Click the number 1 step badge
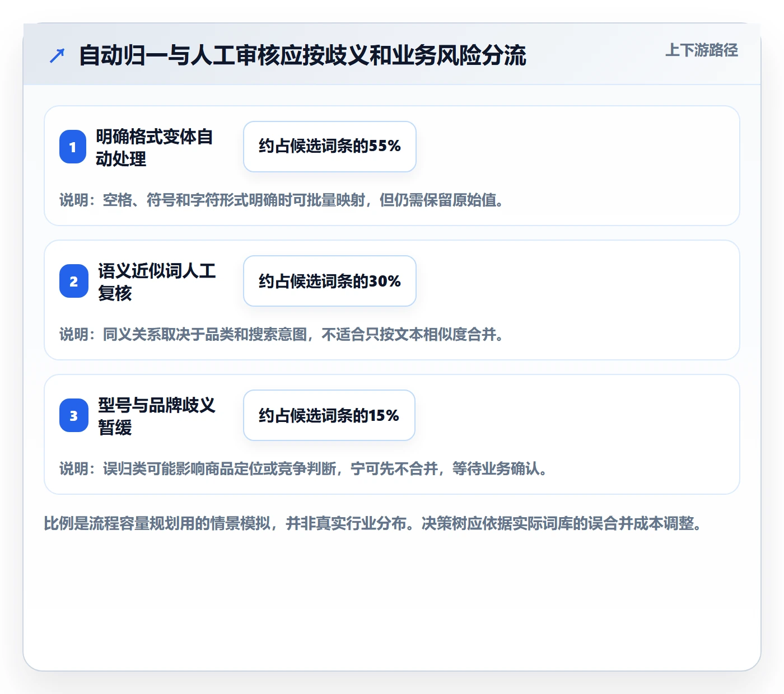Screen dimensions: 784x694 pyautogui.click(x=73, y=147)
